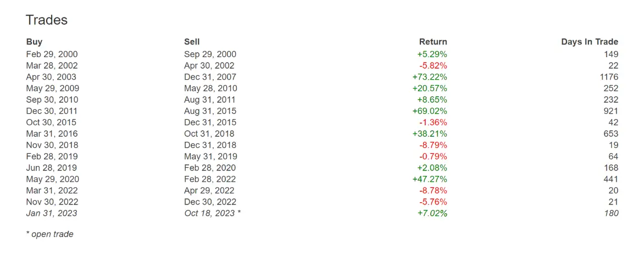The height and width of the screenshot is (255, 644).
Task: Click the +69.02% return value
Action: pyautogui.click(x=431, y=111)
